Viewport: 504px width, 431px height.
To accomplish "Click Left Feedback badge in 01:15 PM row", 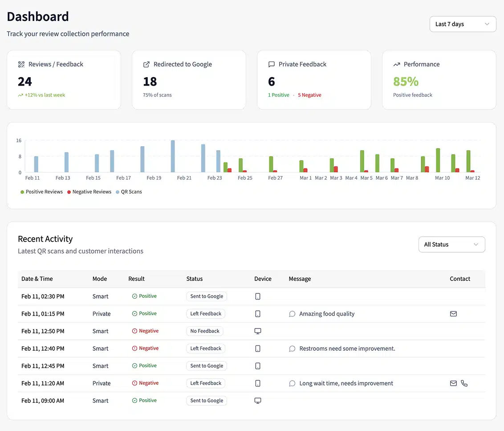I will [206, 314].
